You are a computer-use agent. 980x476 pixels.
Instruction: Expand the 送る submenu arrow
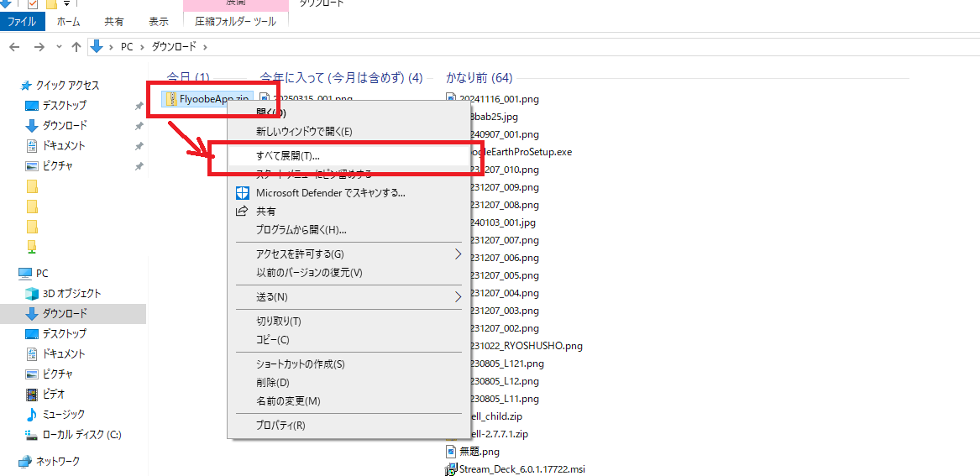[458, 296]
